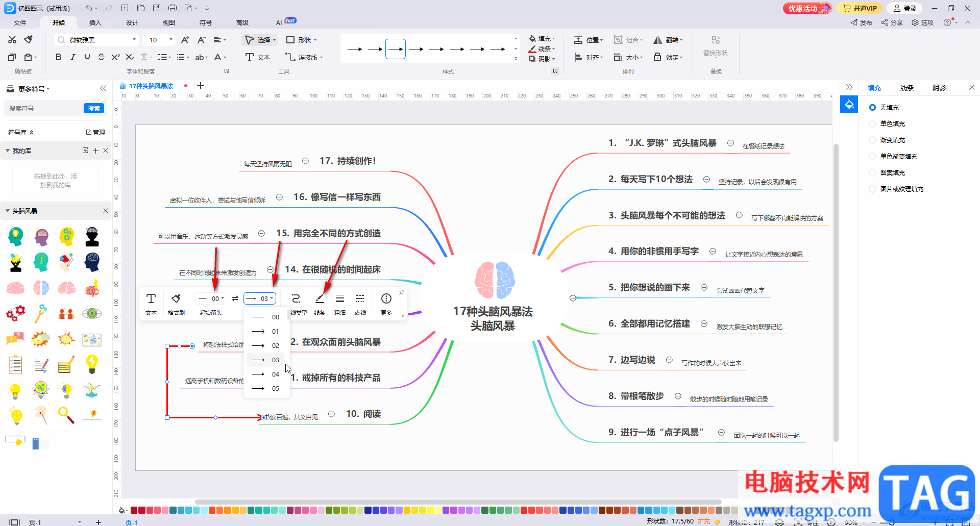
Task: Apply Underline to text
Action: tap(87, 57)
